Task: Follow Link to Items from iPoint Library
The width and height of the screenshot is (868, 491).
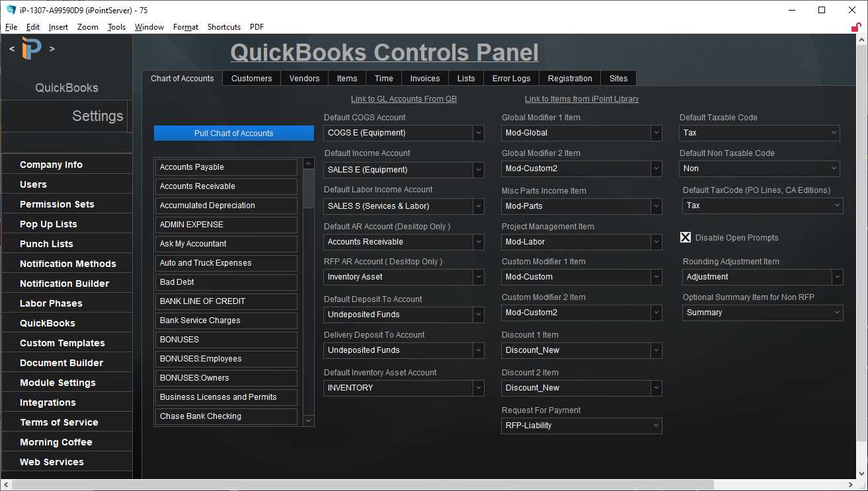Action: [582, 99]
